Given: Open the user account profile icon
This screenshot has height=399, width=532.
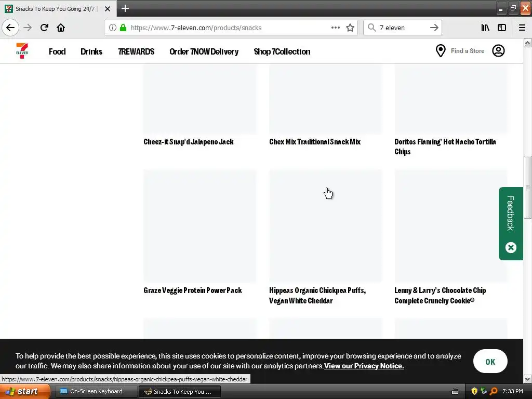Looking at the screenshot, I should pyautogui.click(x=498, y=51).
